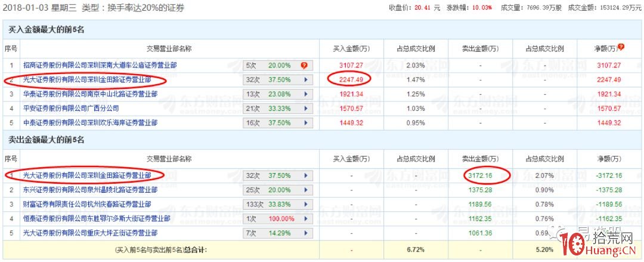Expand arrow for 光大证券金田路 in buy table
This screenshot has height=262, width=644.
click(305, 79)
